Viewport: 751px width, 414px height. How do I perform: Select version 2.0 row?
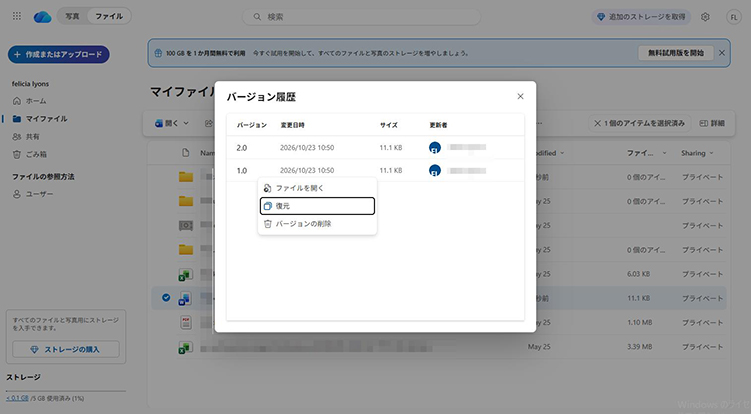click(375, 148)
